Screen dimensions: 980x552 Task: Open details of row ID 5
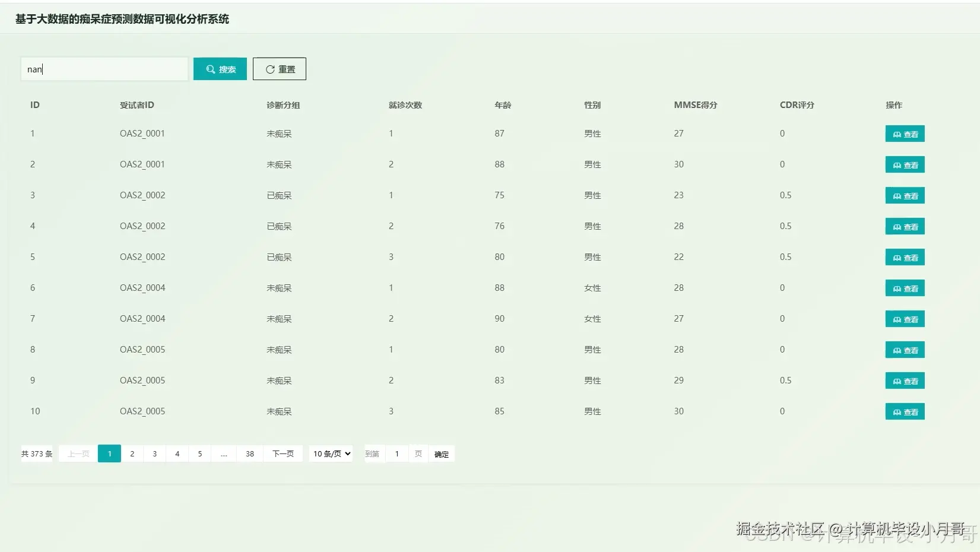905,258
